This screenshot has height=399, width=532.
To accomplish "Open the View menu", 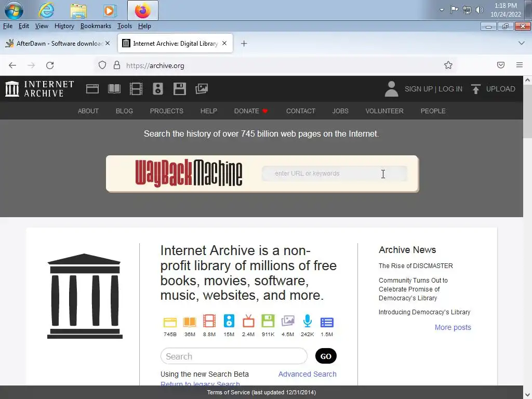I will [42, 26].
